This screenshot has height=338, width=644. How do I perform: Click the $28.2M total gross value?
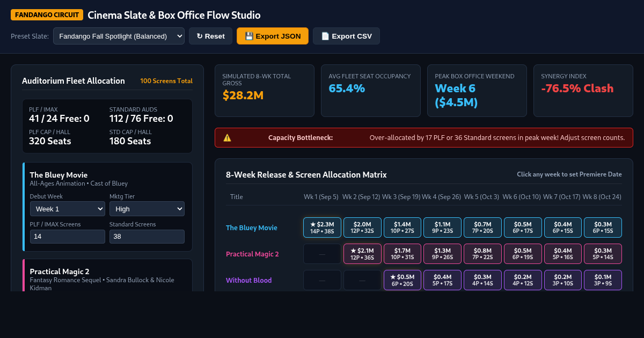click(243, 95)
